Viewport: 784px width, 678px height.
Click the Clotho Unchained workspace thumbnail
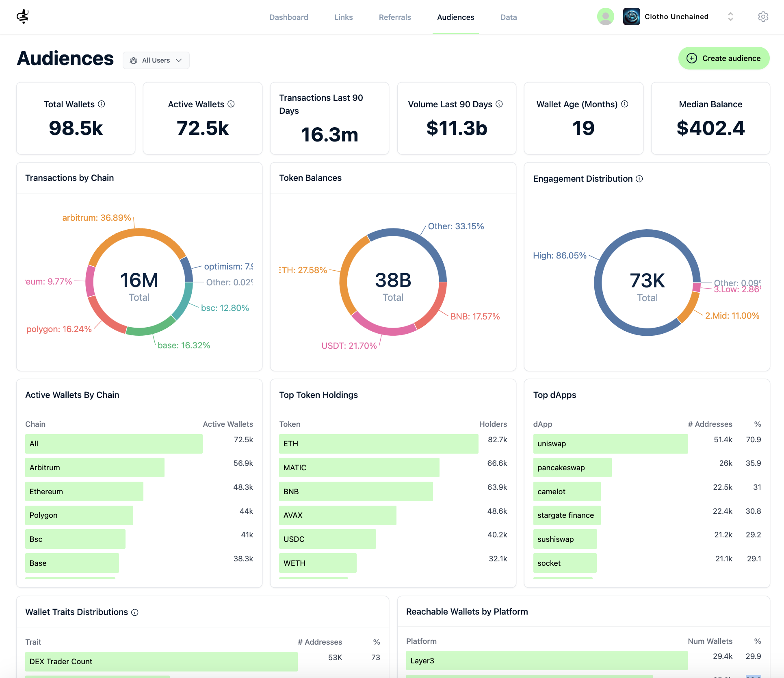point(631,17)
